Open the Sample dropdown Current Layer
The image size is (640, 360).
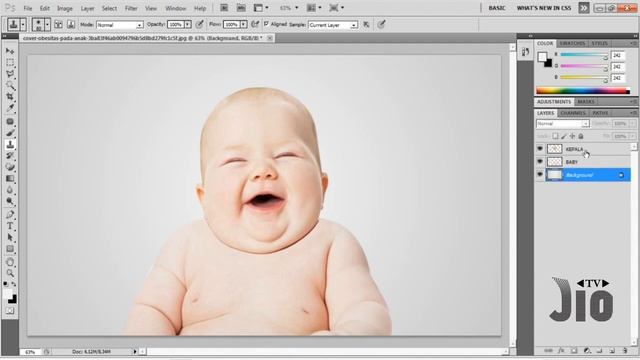tap(333, 25)
